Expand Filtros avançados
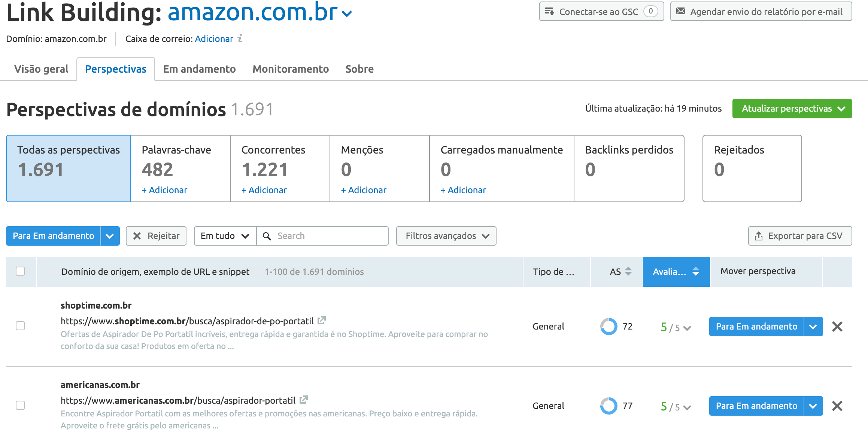The height and width of the screenshot is (443, 868). coord(446,236)
